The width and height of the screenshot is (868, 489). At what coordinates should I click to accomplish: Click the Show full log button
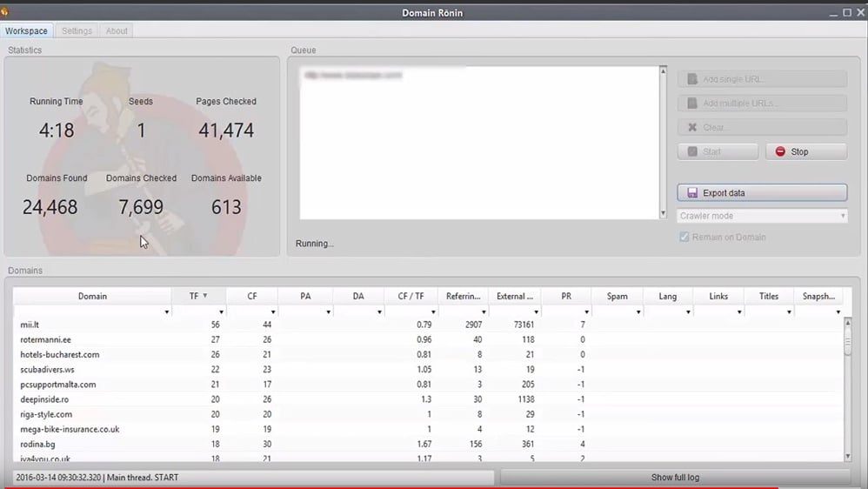675,478
